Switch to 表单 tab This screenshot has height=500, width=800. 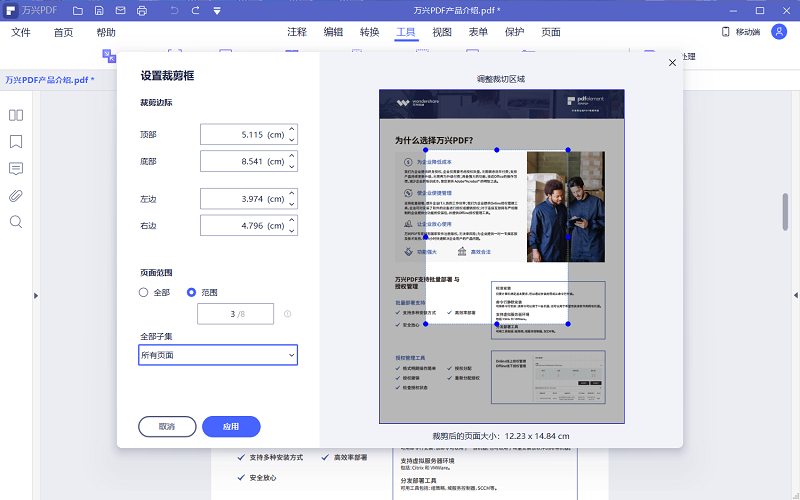tap(478, 32)
